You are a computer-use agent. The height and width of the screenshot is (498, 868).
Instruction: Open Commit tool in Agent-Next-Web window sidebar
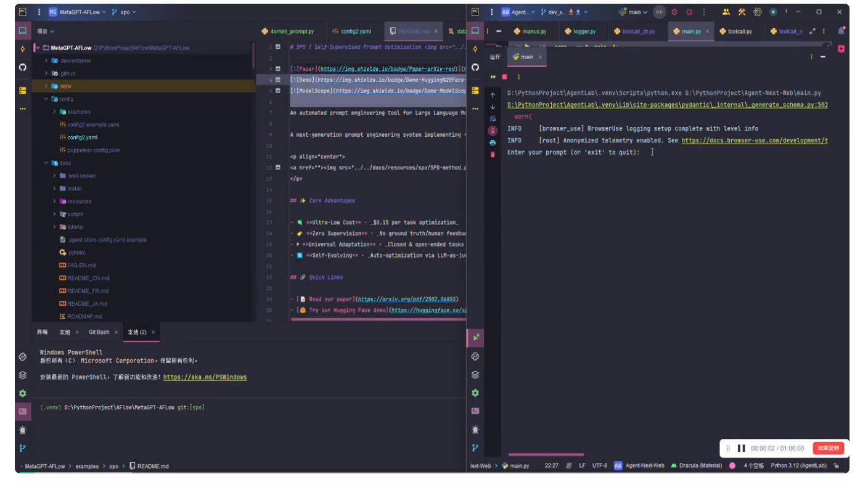[475, 49]
